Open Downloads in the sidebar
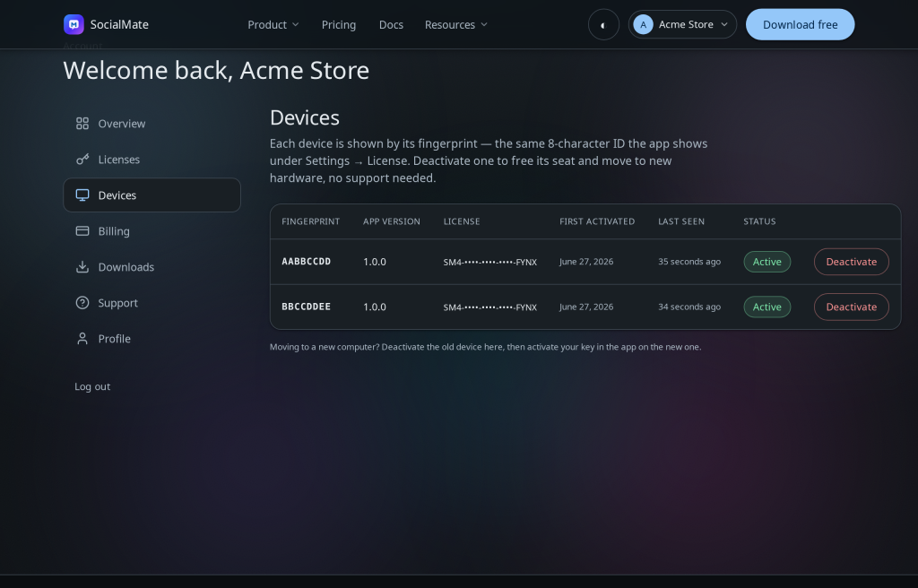This screenshot has height=588, width=918. tap(152, 267)
